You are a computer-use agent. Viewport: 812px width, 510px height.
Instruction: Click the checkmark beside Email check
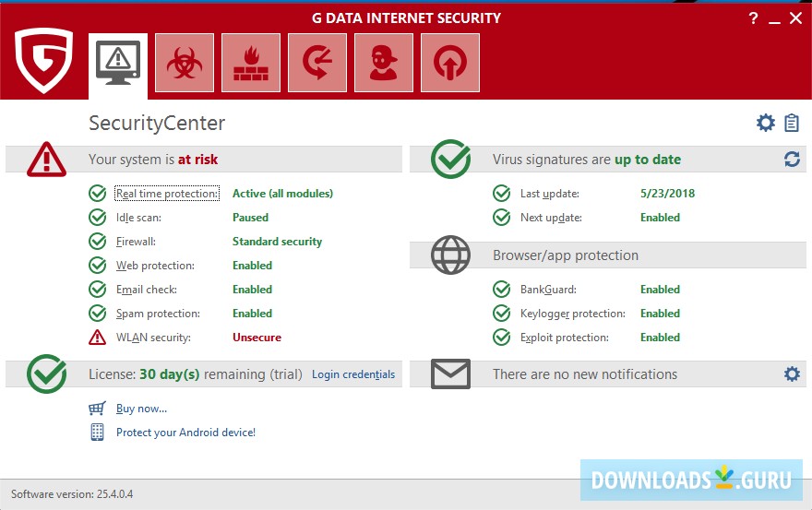(98, 289)
